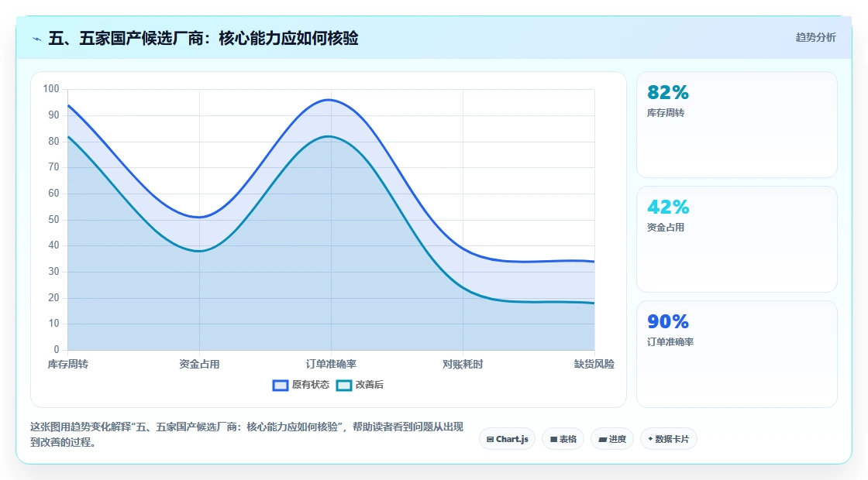Screen dimensions: 868x480
Task: Click the 改善后 legend label
Action: [369, 385]
